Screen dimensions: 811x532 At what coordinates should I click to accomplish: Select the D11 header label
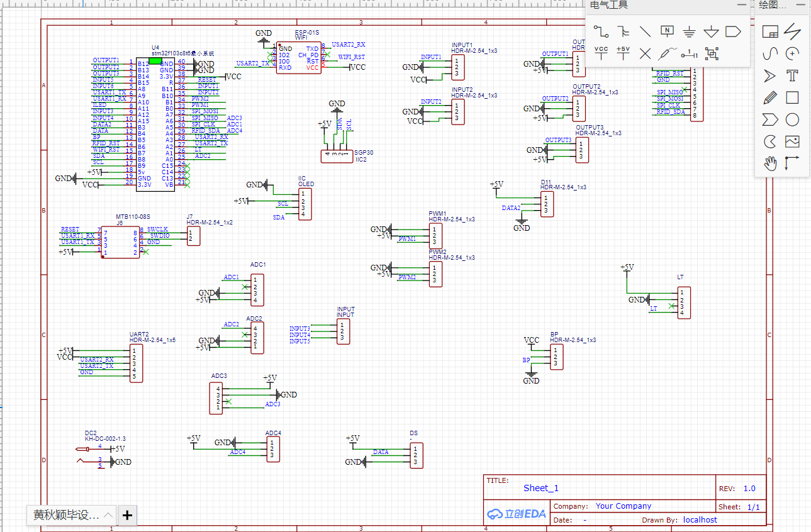(x=546, y=182)
